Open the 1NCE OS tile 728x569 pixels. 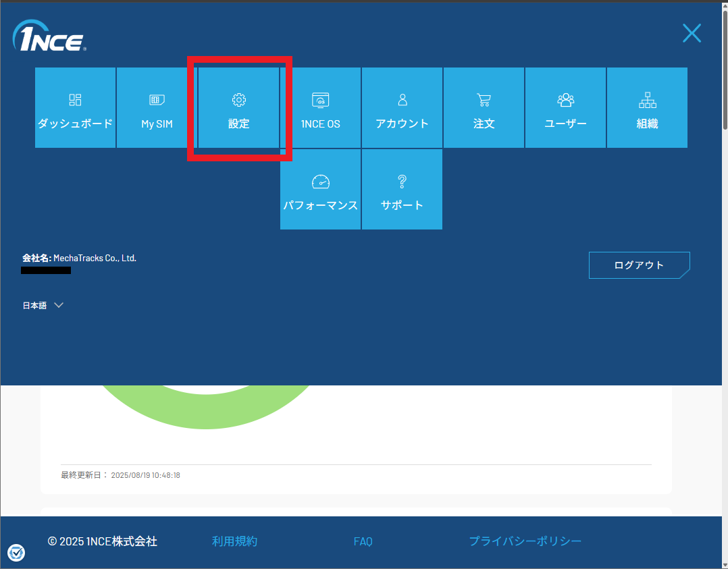pyautogui.click(x=320, y=108)
